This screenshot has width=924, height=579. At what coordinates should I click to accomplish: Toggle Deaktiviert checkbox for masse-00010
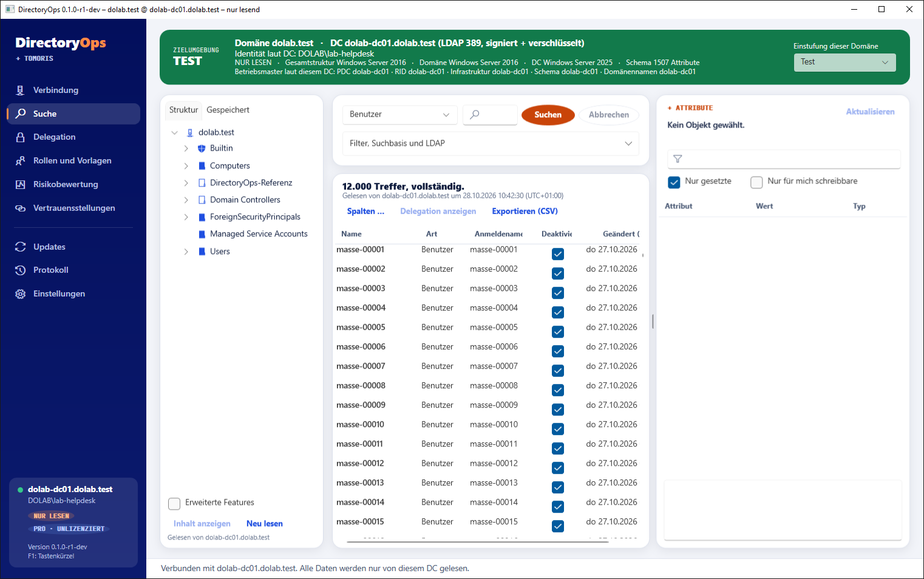coord(558,429)
